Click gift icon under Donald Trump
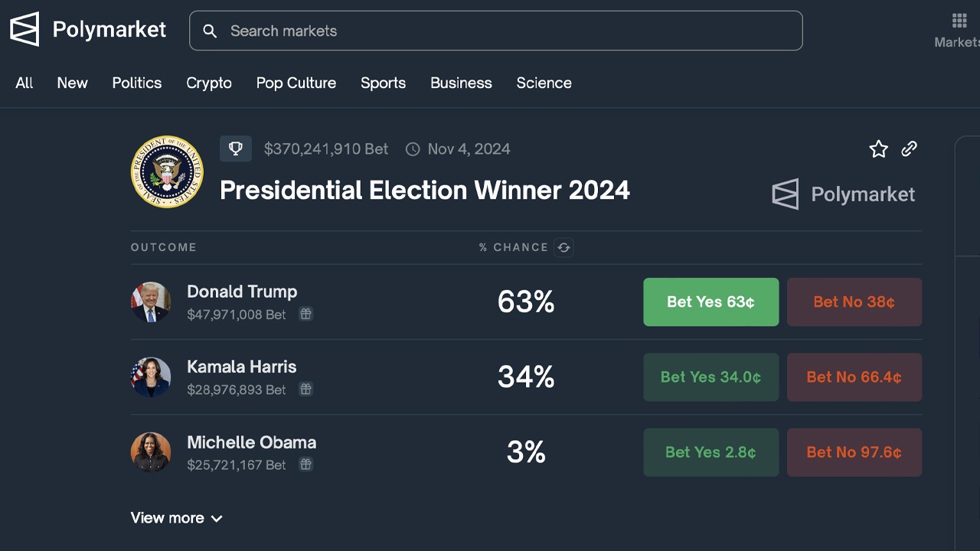 [x=305, y=314]
